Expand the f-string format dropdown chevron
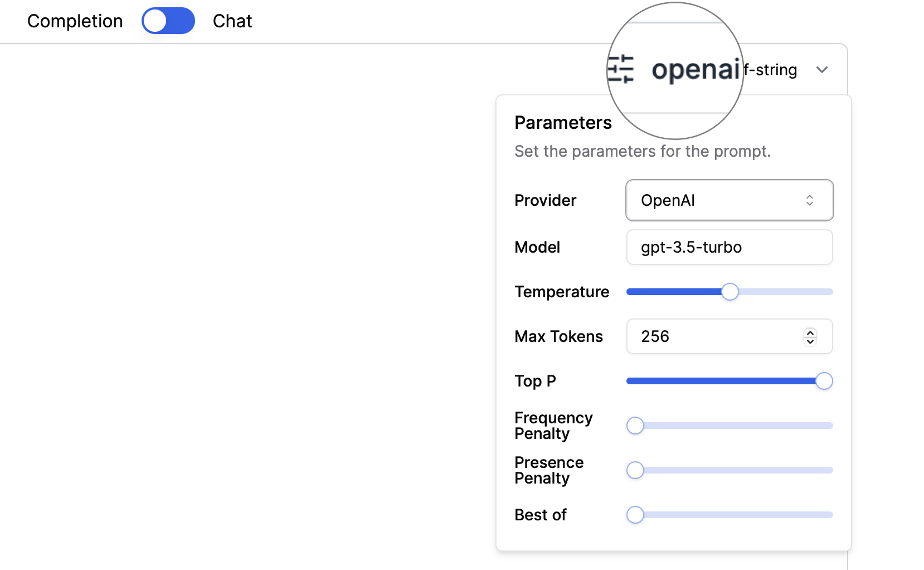This screenshot has height=570, width=924. point(821,70)
